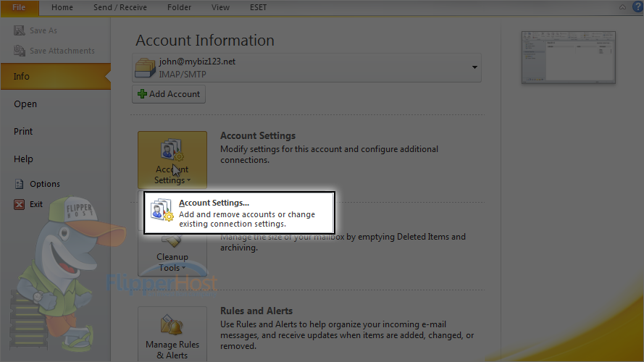Click the Options page icon
This screenshot has height=362, width=644.
click(19, 184)
